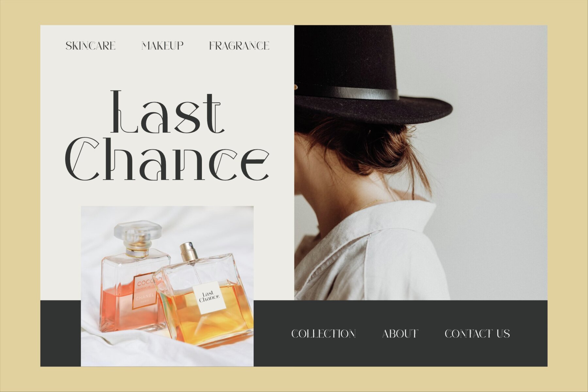The image size is (588, 392).
Task: Click the dark footer bar left of photo
Action: (x=60, y=333)
